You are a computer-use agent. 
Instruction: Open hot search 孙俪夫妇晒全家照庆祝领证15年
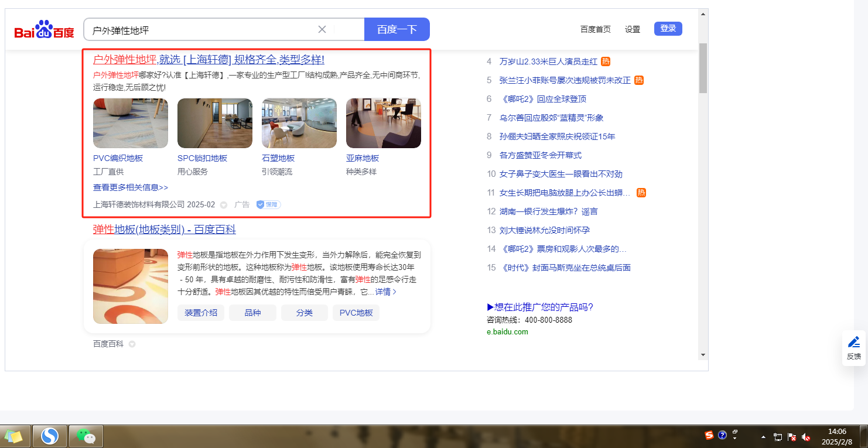coord(558,136)
